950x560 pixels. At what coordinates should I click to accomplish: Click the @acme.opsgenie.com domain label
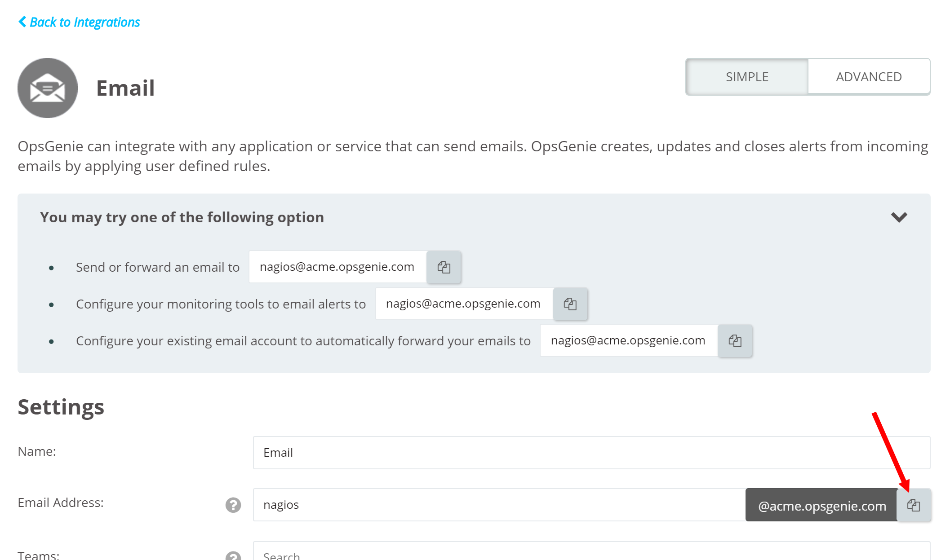(821, 505)
